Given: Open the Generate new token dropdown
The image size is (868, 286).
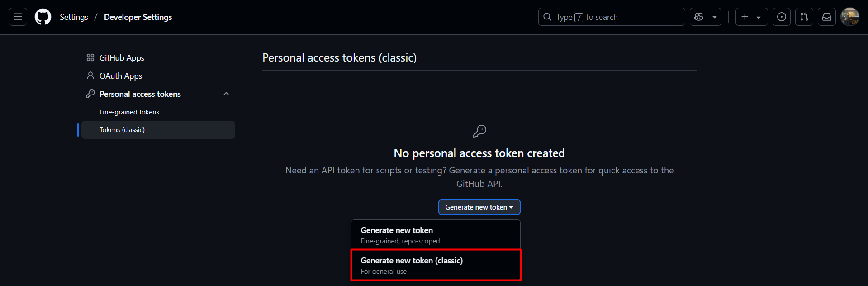Looking at the screenshot, I should (x=479, y=207).
